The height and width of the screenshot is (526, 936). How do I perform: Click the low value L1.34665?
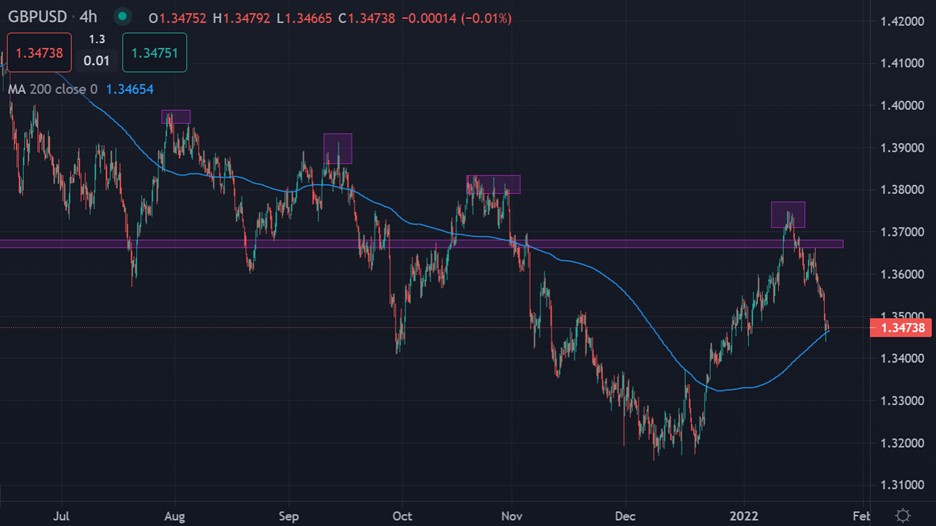click(304, 19)
